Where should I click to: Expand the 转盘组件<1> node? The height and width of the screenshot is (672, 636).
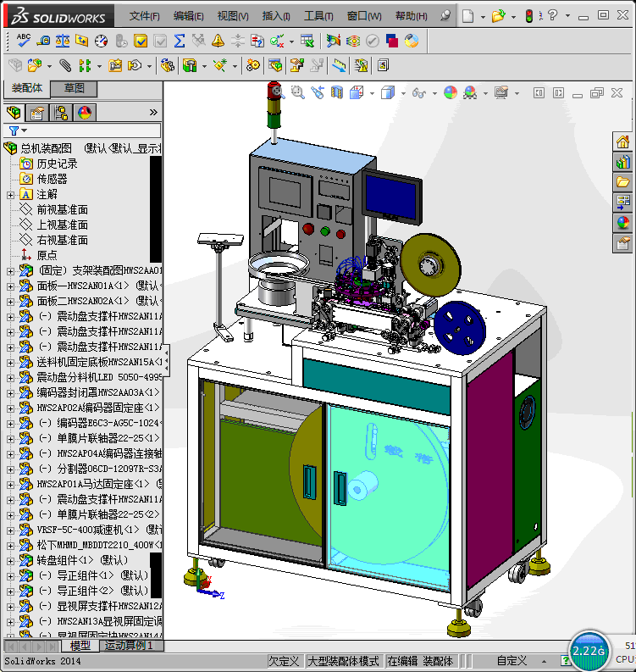[10, 561]
